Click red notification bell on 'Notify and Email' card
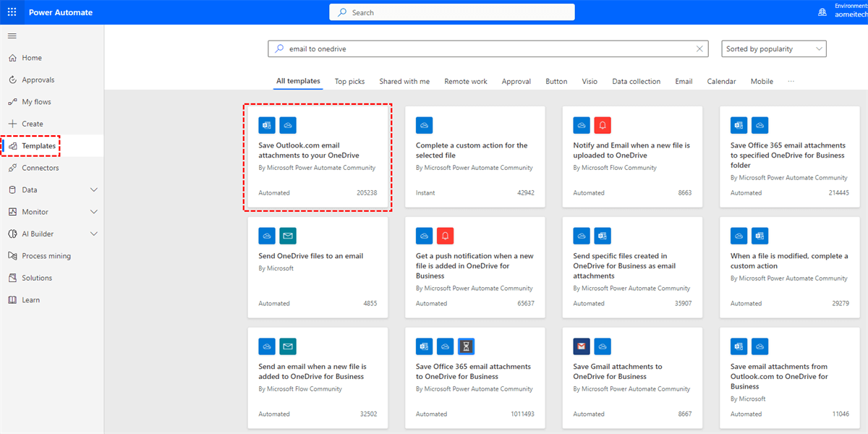The height and width of the screenshot is (434, 868). pos(603,125)
